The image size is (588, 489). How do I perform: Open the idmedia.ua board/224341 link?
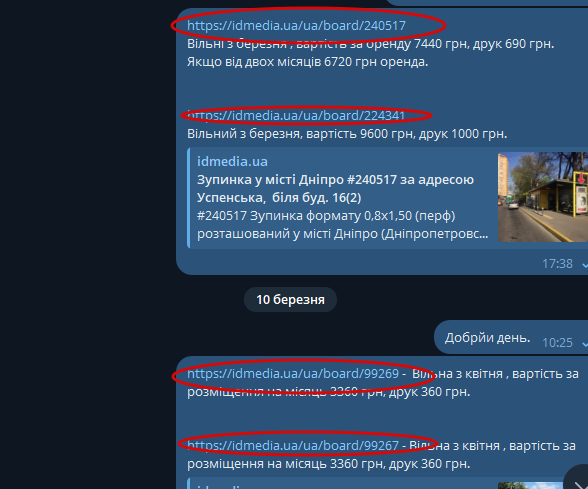pyautogui.click(x=296, y=116)
